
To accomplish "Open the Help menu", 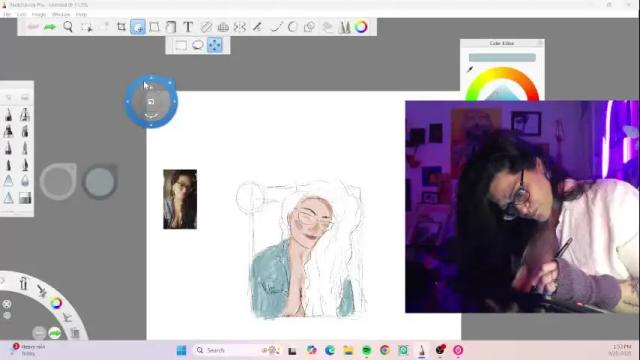I will click(x=81, y=14).
